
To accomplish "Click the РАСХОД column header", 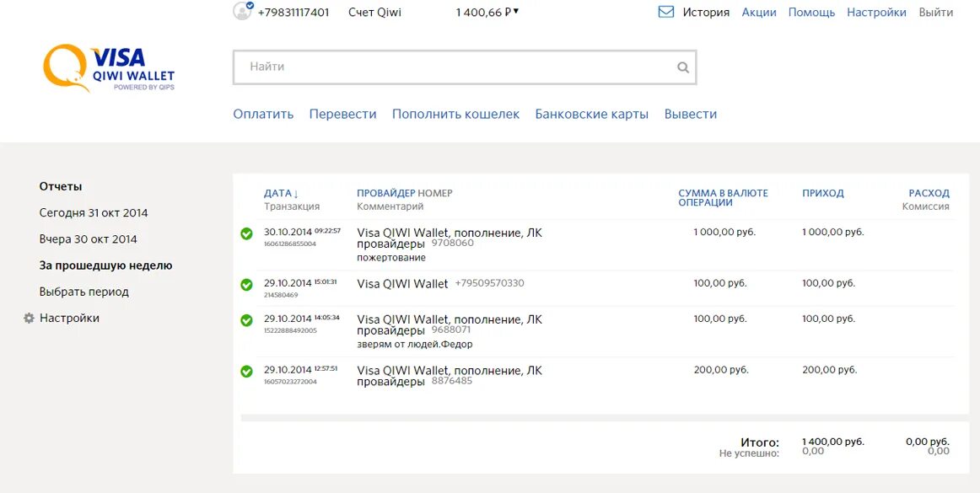I will coord(929,193).
